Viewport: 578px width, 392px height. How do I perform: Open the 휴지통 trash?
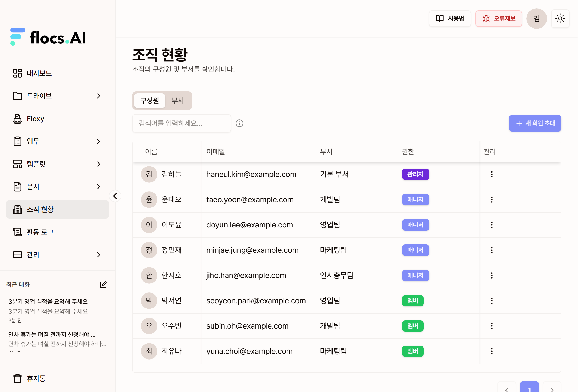click(58, 379)
